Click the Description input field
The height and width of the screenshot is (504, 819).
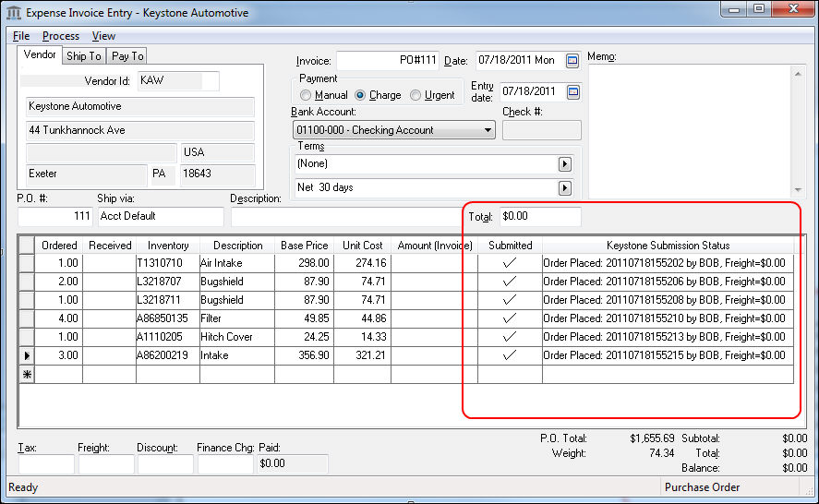[345, 216]
